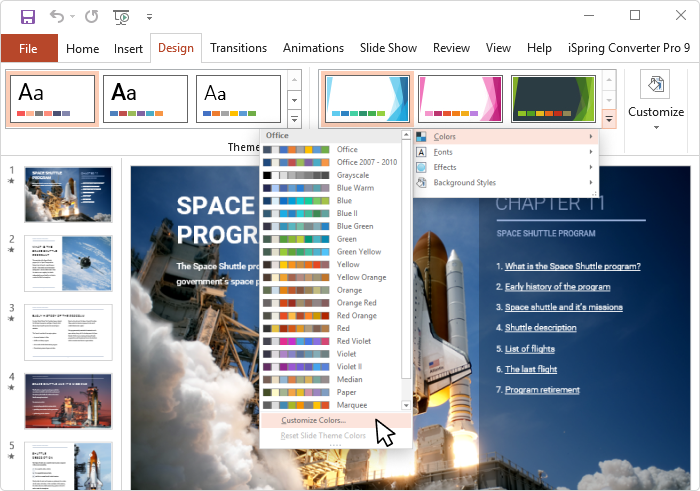Follow 'What is the Space Shuttle program?' link

572,266
